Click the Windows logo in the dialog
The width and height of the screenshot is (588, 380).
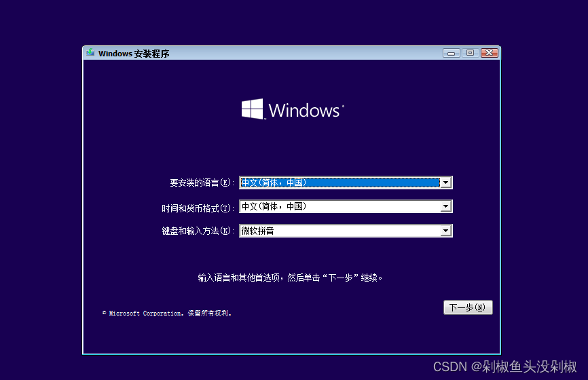(293, 109)
